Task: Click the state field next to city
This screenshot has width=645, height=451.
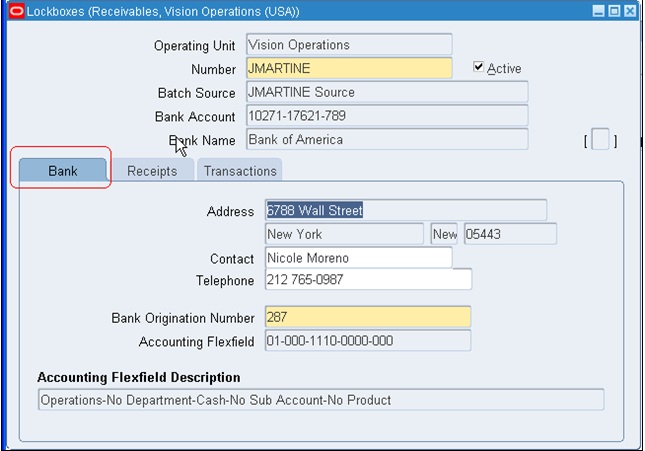Action: (x=444, y=234)
